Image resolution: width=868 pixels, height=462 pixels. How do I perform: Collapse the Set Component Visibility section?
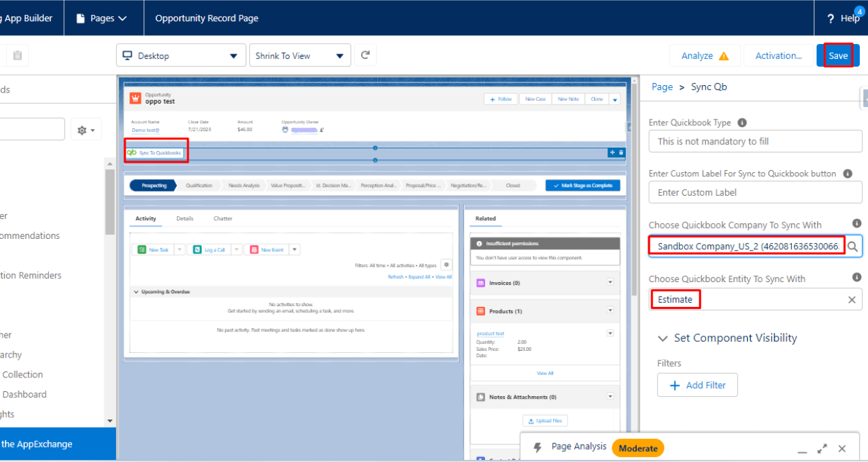pyautogui.click(x=663, y=338)
